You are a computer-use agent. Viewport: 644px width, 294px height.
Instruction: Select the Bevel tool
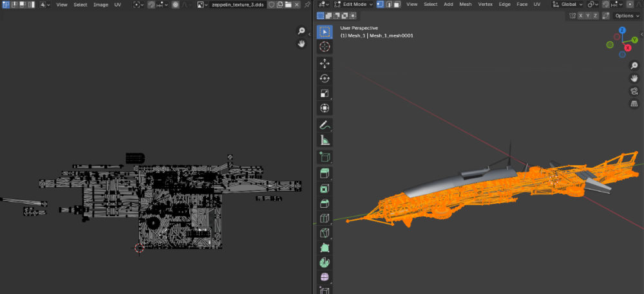point(325,203)
